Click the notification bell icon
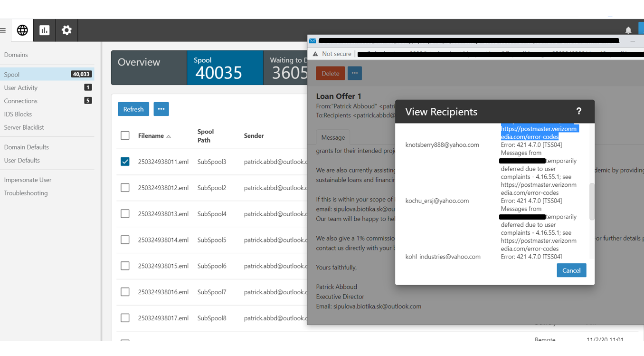Viewport: 644px width, 356px height. [x=628, y=30]
